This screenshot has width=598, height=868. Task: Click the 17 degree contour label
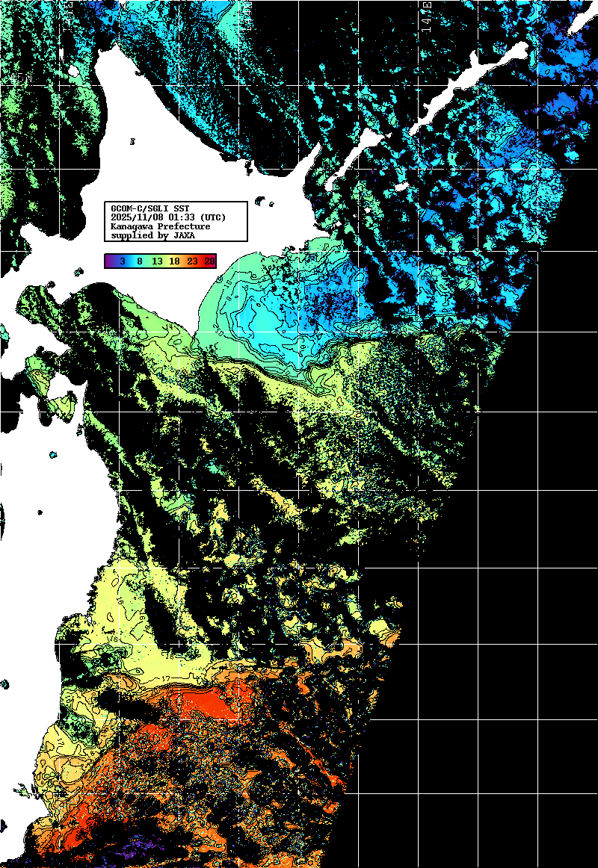coord(166,678)
